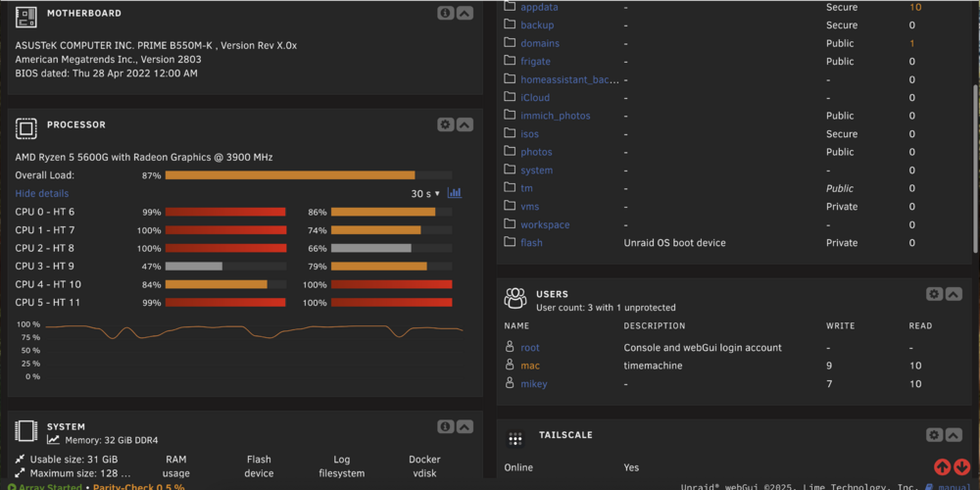Open the manual link in footer
This screenshot has height=490, width=980.
955,487
